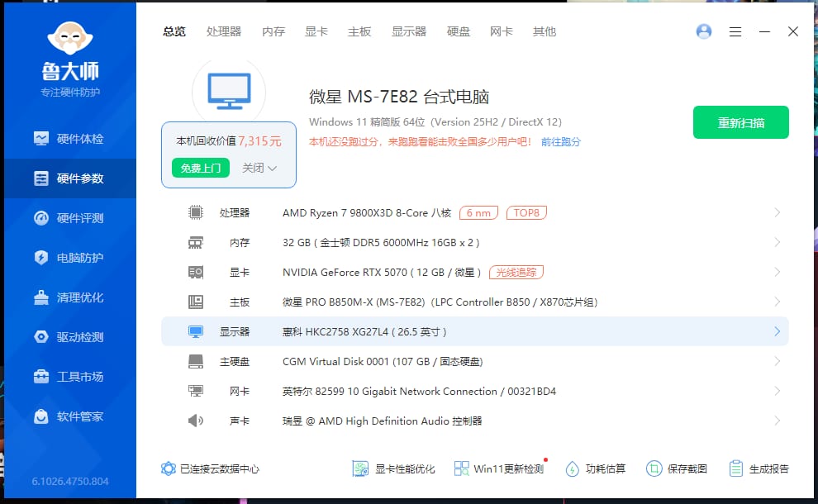Open 工具市场 toolbox section
The width and height of the screenshot is (818, 504).
pos(70,377)
